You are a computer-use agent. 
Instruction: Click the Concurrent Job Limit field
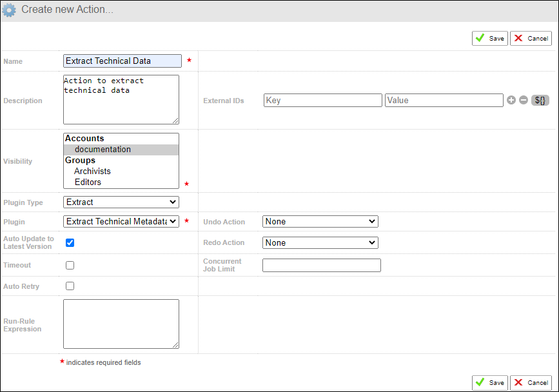[321, 266]
